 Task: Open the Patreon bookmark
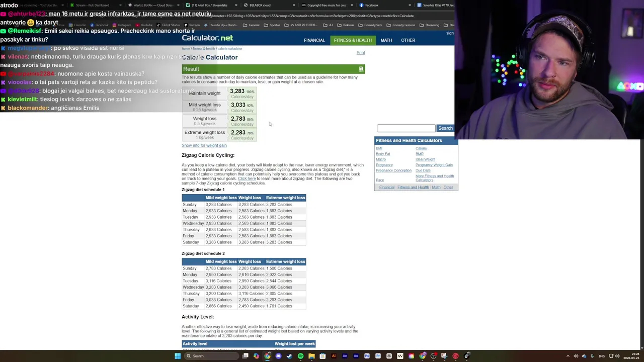pyautogui.click(x=192, y=25)
